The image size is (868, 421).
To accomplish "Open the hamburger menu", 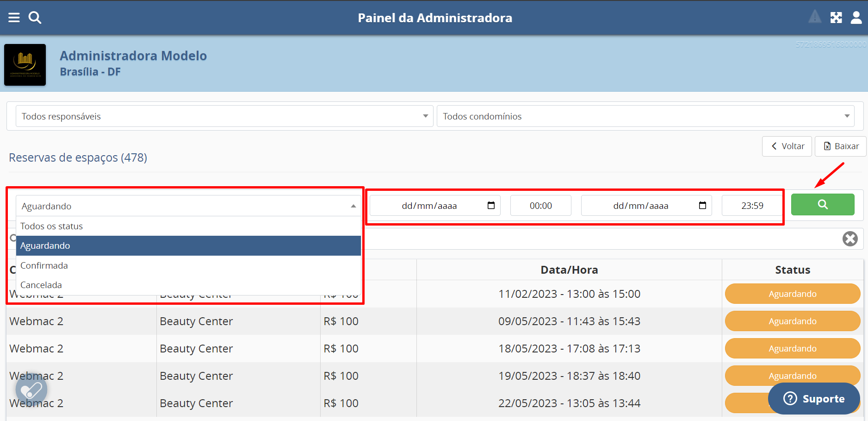I will (14, 18).
